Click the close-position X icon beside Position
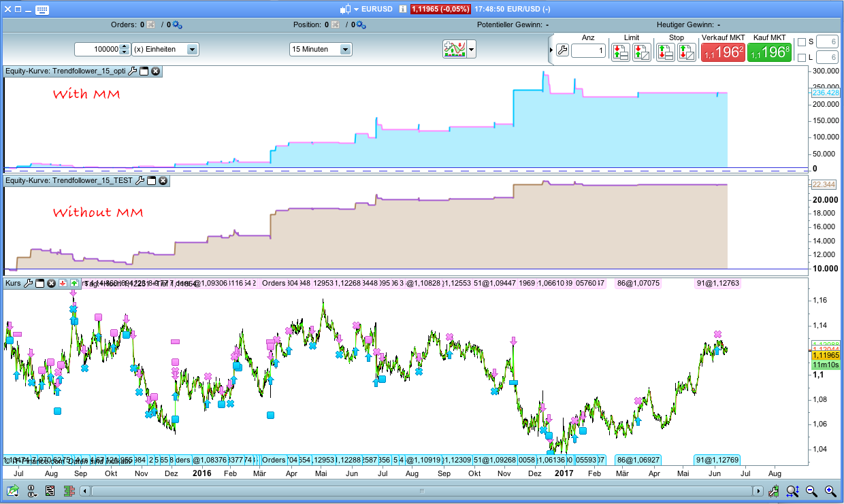 pyautogui.click(x=336, y=24)
